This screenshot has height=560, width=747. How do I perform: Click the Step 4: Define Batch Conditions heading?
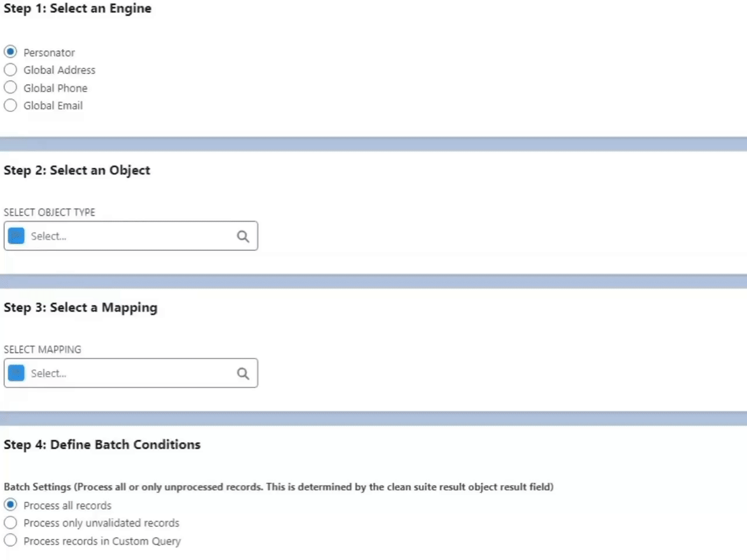102,444
